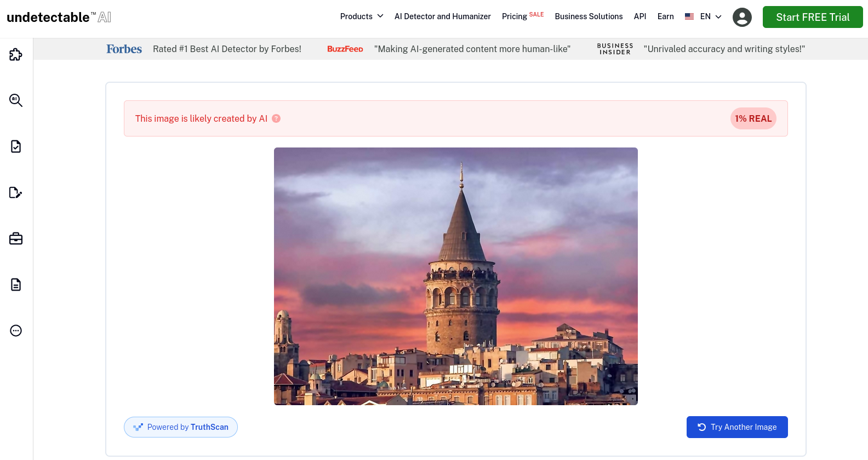Open the more options ellipsis sidebar icon
This screenshot has height=460, width=868.
(x=16, y=331)
